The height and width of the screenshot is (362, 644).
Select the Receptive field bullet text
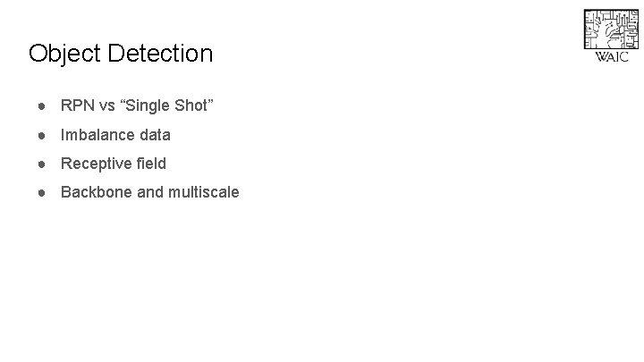[x=113, y=164]
